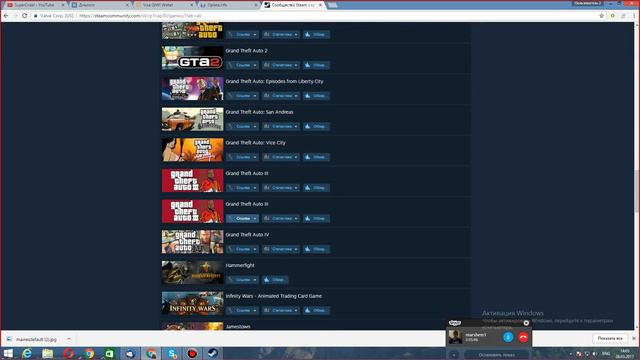Open the Jamestown title link
Image resolution: width=640 pixels, height=360 pixels.
(x=238, y=327)
